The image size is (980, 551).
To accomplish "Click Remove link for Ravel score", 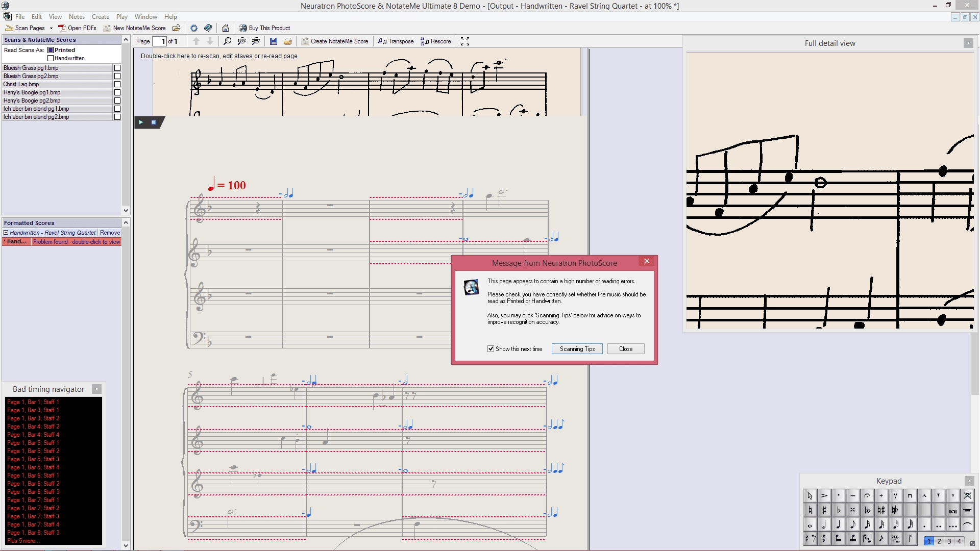I will click(x=110, y=233).
